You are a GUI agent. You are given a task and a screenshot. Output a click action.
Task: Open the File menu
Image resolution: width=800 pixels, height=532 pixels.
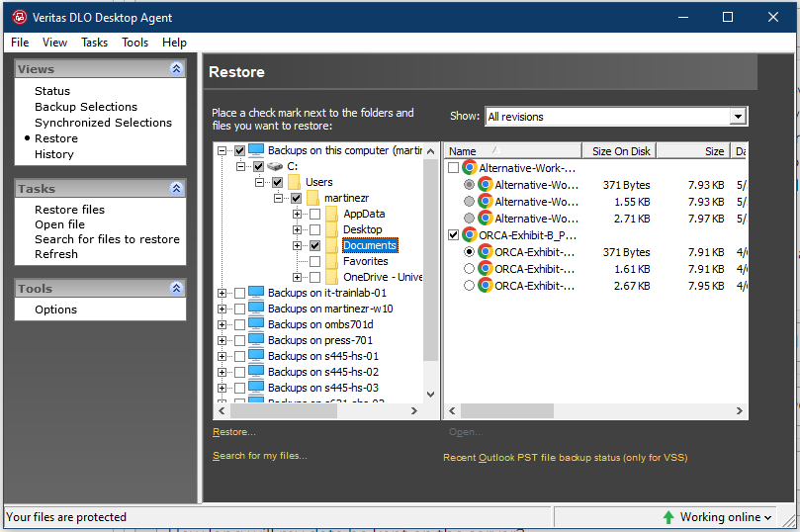click(x=20, y=43)
